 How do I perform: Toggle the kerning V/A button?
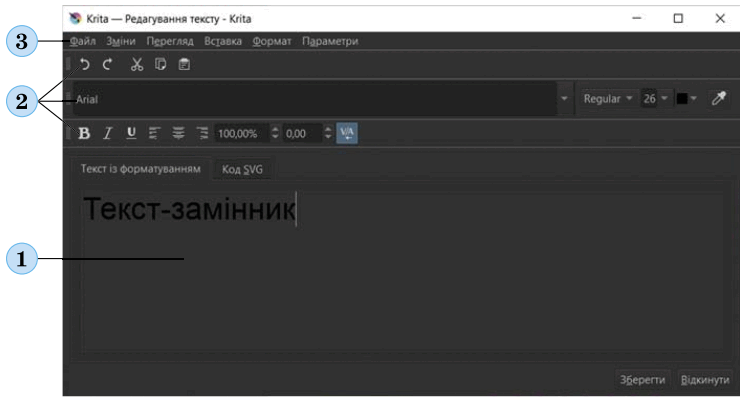click(347, 133)
